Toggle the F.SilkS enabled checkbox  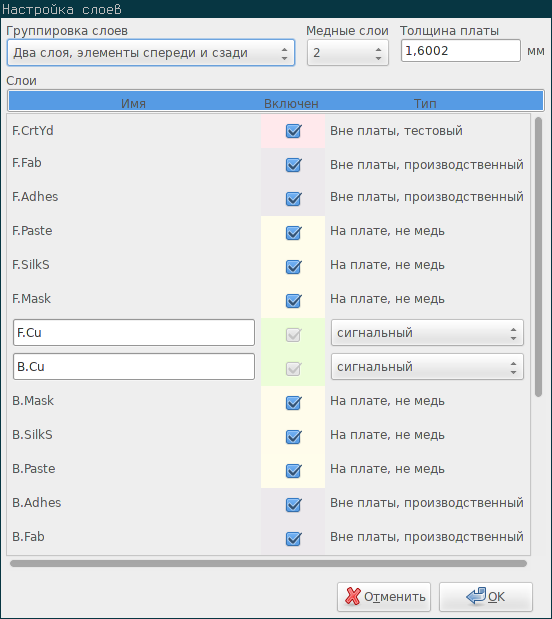click(x=293, y=266)
